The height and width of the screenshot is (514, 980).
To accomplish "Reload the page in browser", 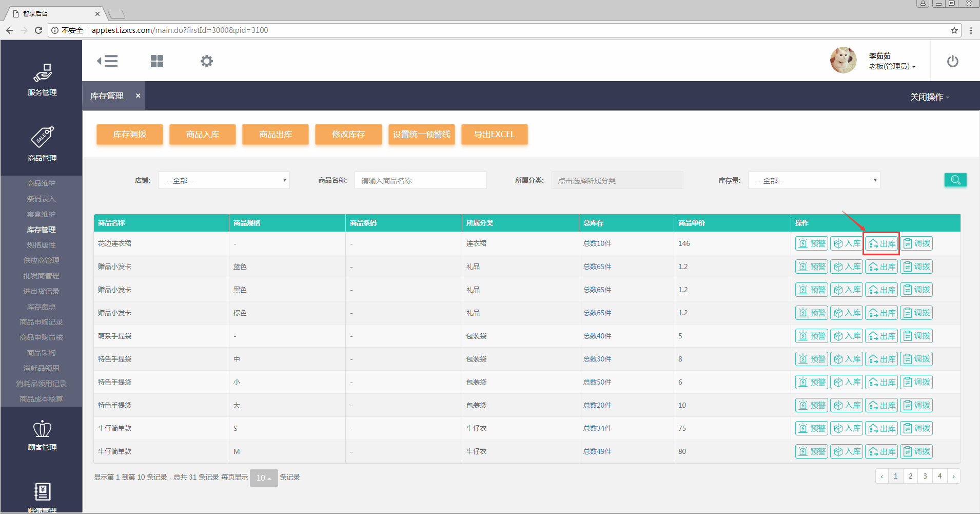I will [38, 30].
